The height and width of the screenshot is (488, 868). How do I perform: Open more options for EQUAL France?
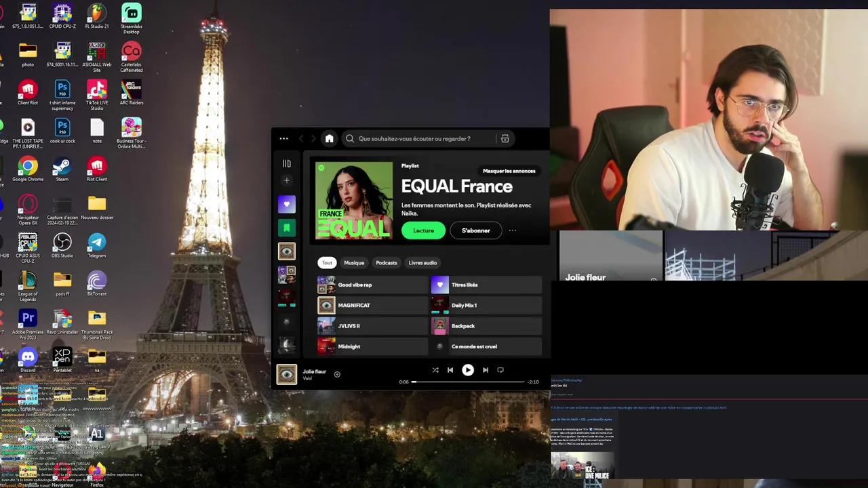pyautogui.click(x=513, y=230)
